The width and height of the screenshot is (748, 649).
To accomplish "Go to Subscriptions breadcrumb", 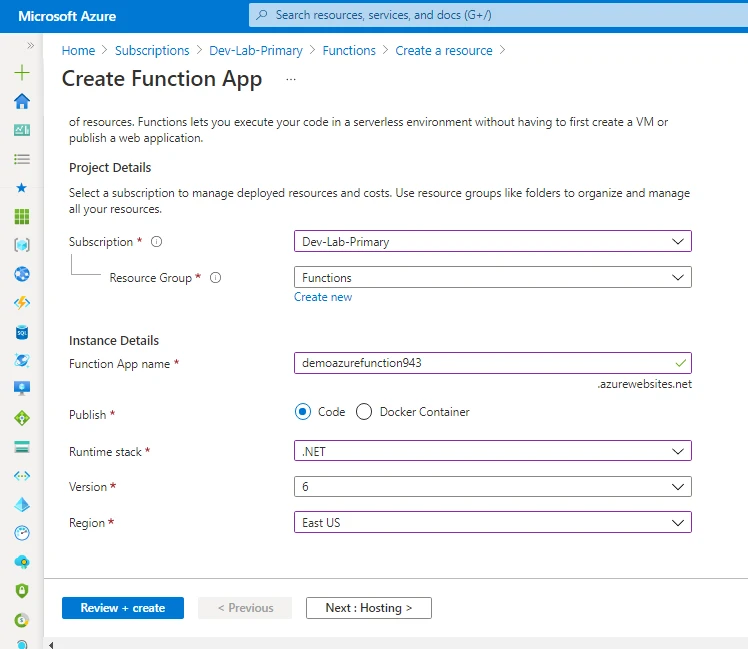I will coord(152,51).
